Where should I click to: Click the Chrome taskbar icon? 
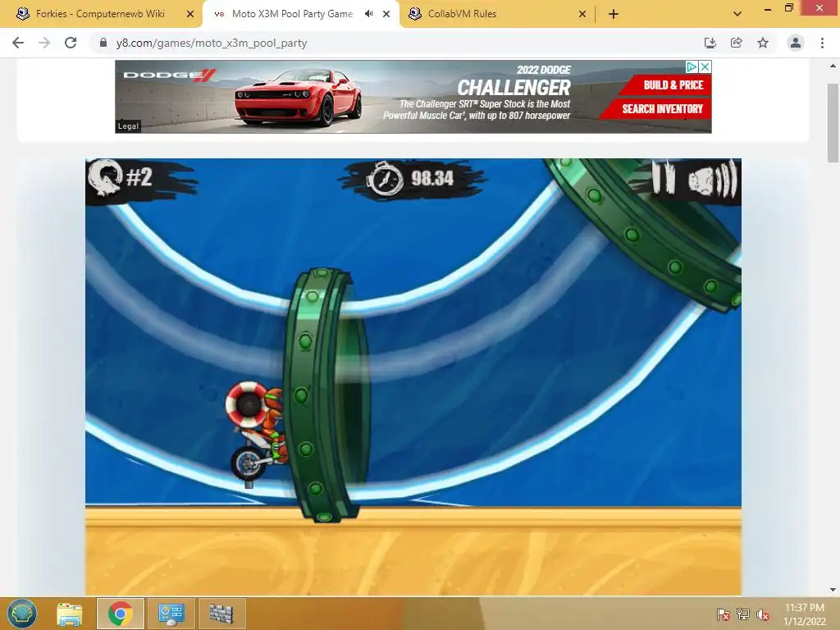point(120,614)
